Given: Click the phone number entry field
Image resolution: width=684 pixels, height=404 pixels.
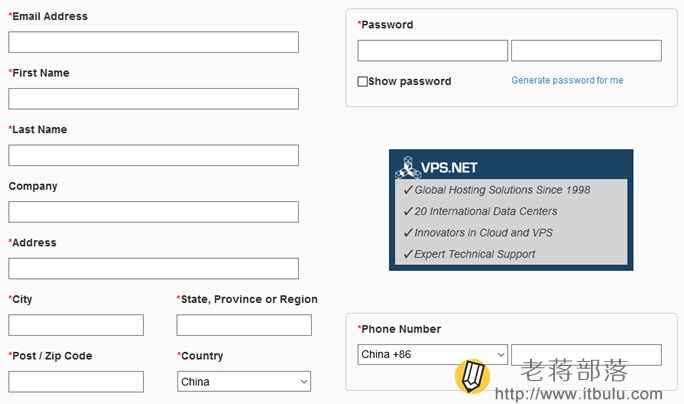Looking at the screenshot, I should (x=586, y=355).
